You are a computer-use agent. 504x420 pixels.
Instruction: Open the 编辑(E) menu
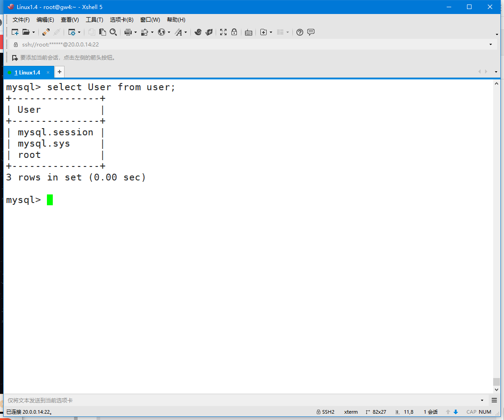[x=45, y=19]
